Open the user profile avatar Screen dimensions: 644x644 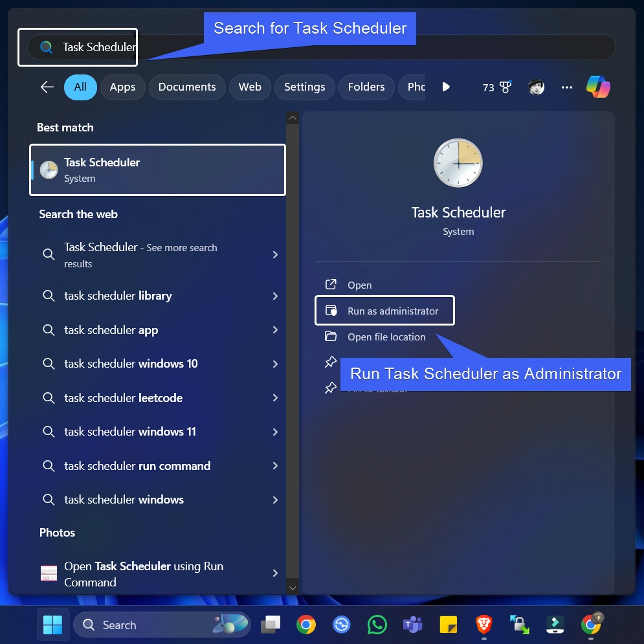coord(536,87)
